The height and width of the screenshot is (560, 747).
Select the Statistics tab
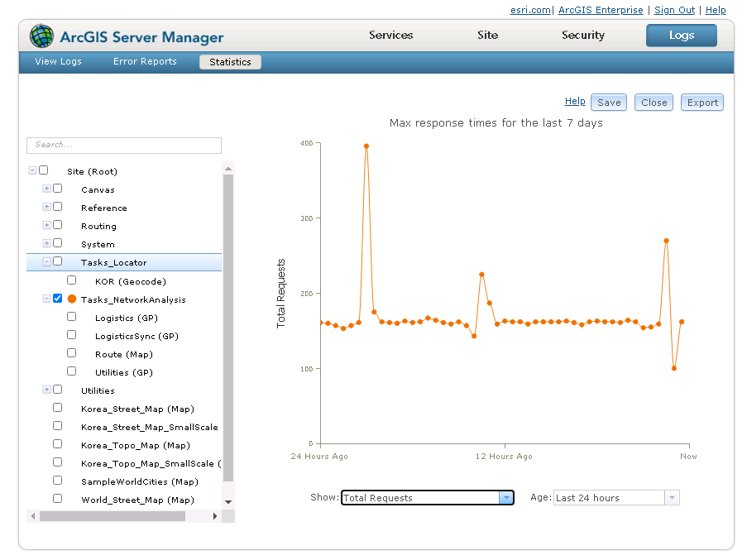coord(230,62)
